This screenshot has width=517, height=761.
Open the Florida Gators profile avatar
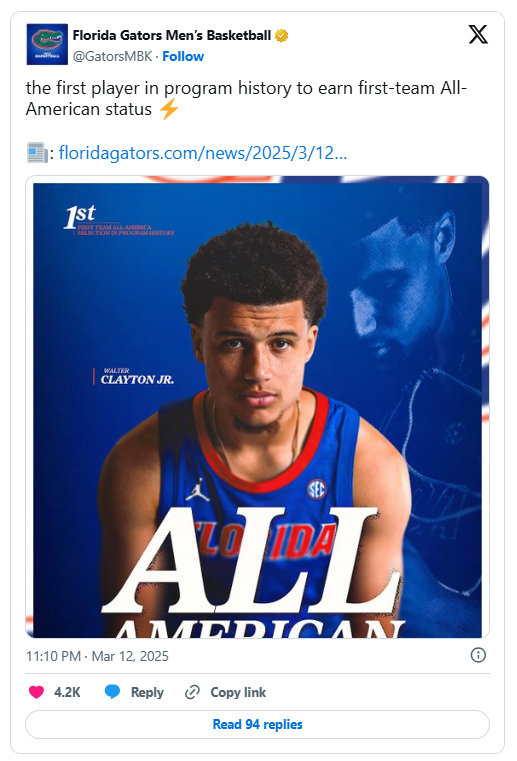47,44
